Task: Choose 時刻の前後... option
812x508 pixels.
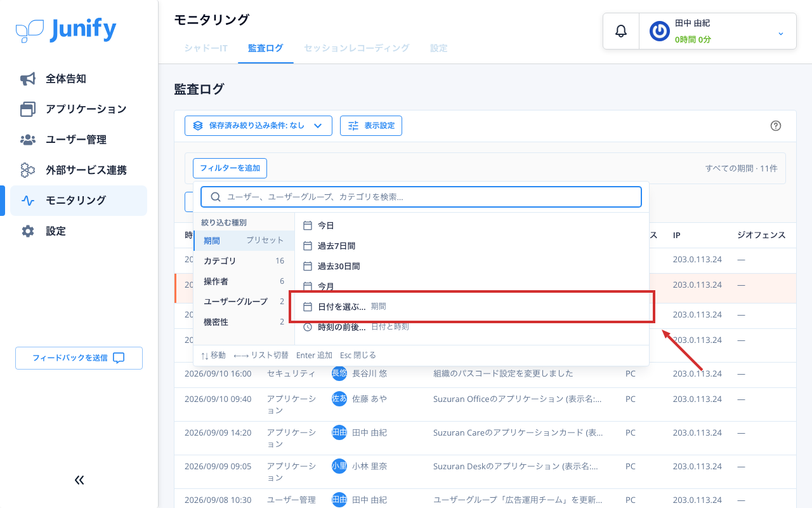Action: (472, 327)
